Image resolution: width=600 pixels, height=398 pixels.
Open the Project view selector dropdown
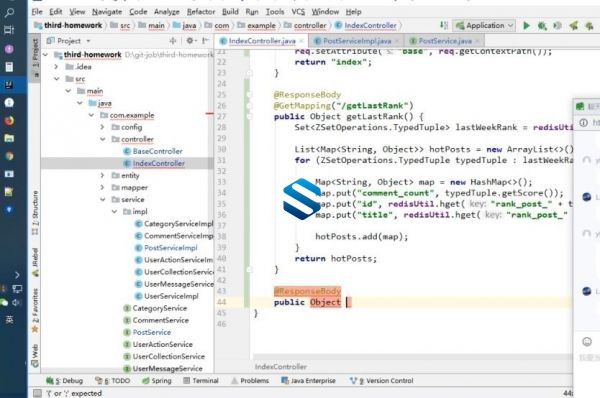coord(68,41)
